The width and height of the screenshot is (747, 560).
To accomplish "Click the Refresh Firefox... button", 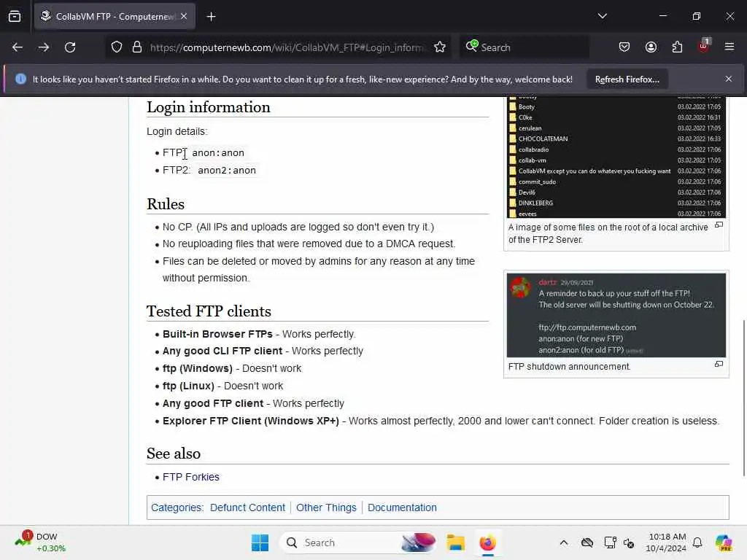I will tap(627, 79).
